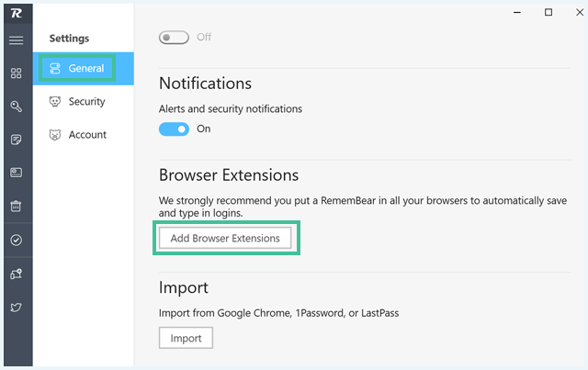
Task: Open the all items grid icon
Action: click(17, 73)
